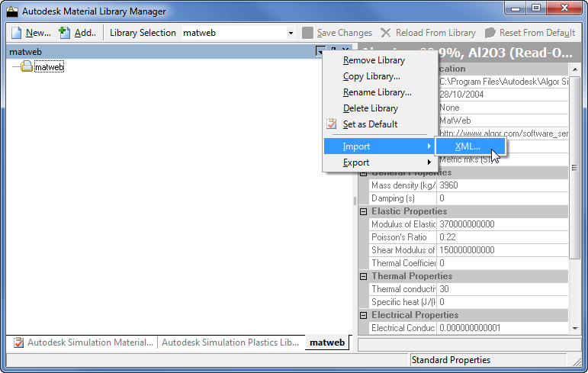Click the properties vertical scrollbar thumb
The height and width of the screenshot is (373, 588).
pyautogui.click(x=575, y=167)
